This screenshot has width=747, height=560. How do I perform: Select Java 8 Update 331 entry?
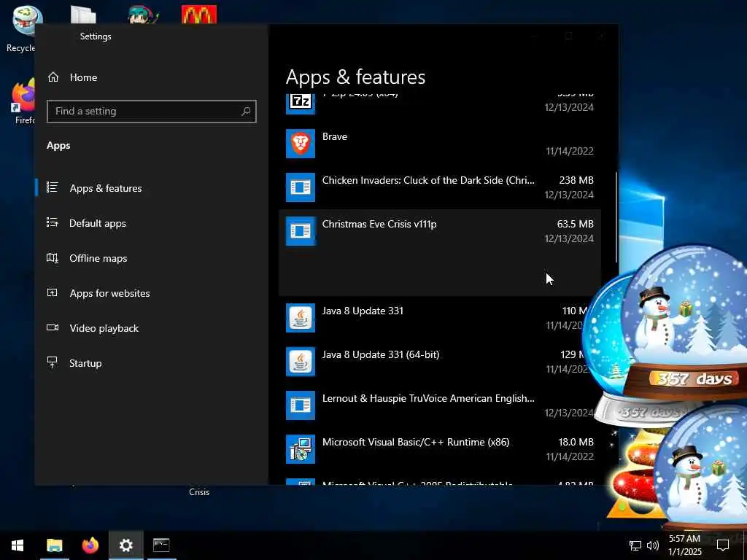(433, 318)
